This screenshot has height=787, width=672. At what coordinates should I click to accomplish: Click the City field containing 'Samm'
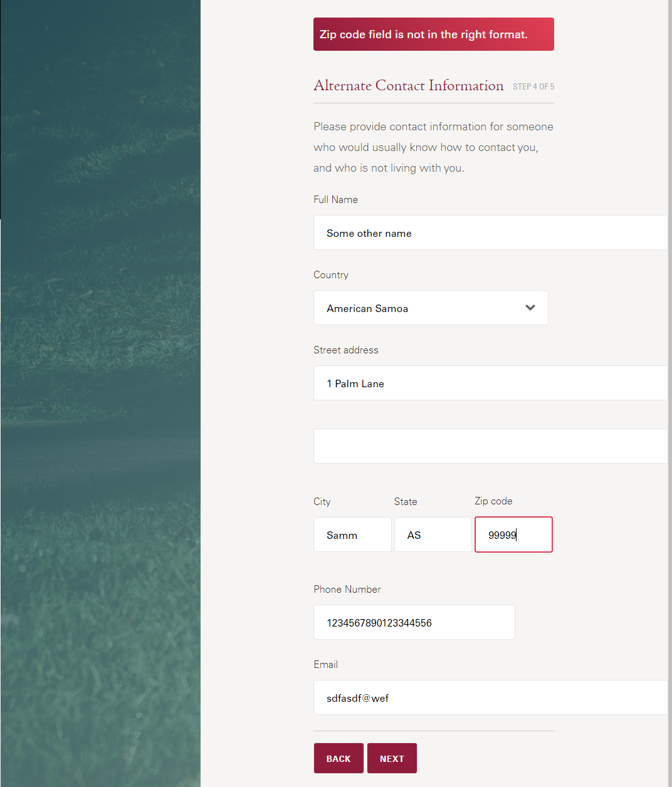coord(352,534)
